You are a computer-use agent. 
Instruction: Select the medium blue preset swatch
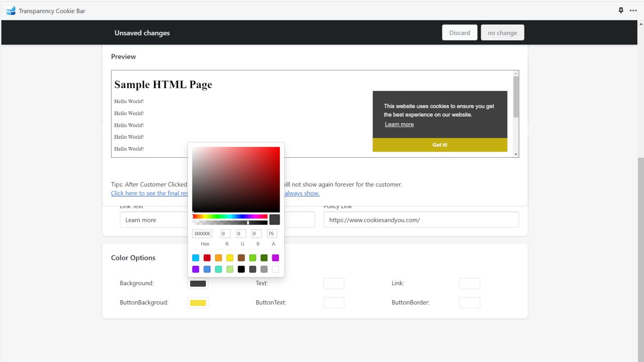point(207,269)
